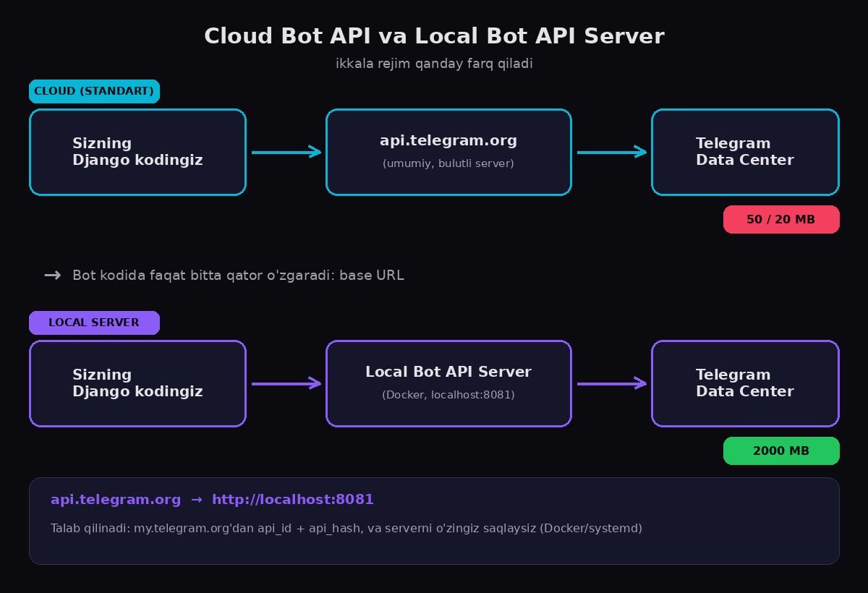
Task: Click '(Docker, localhost:8081)' caption
Action: click(448, 395)
